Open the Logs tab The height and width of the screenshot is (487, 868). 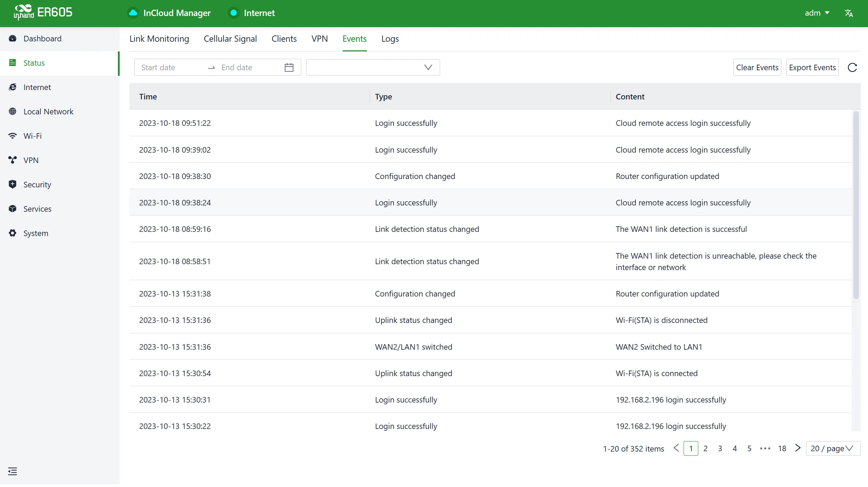point(390,39)
